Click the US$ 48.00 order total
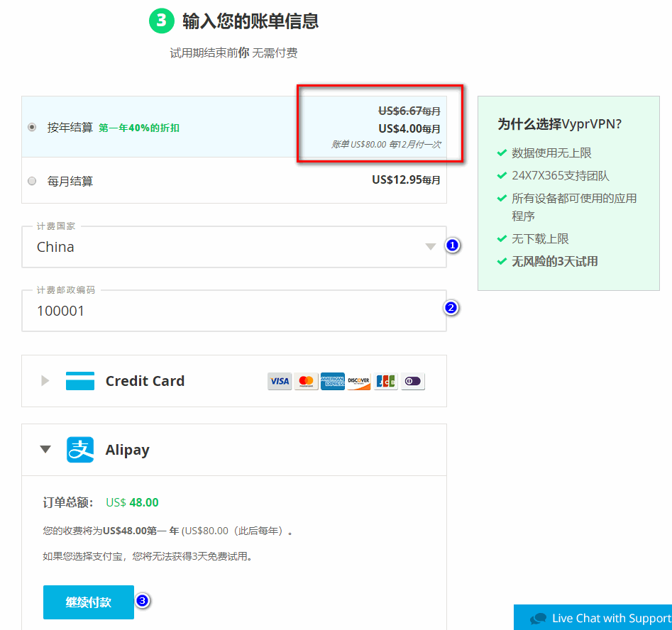Screen dimensions: 672x630 pos(132,502)
